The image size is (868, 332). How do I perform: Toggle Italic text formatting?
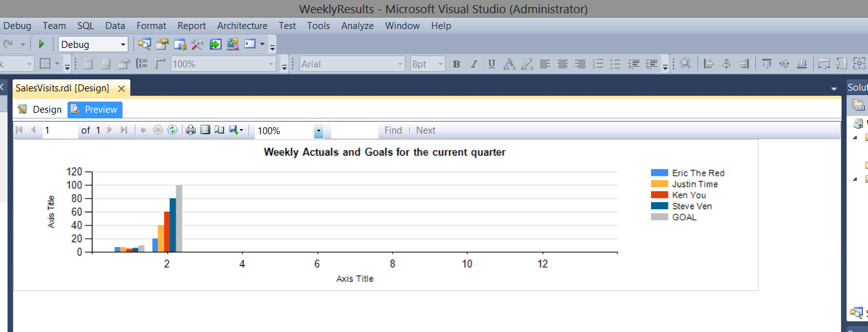point(474,64)
